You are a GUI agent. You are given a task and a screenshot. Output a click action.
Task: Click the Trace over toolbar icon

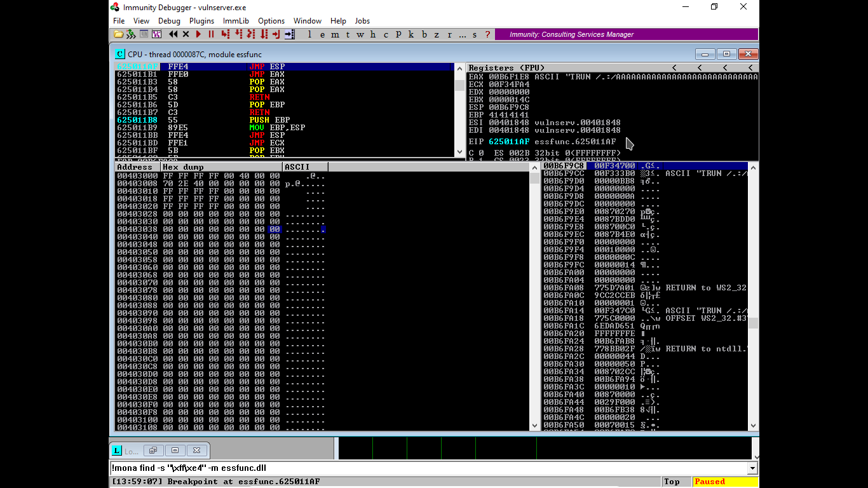tap(264, 34)
